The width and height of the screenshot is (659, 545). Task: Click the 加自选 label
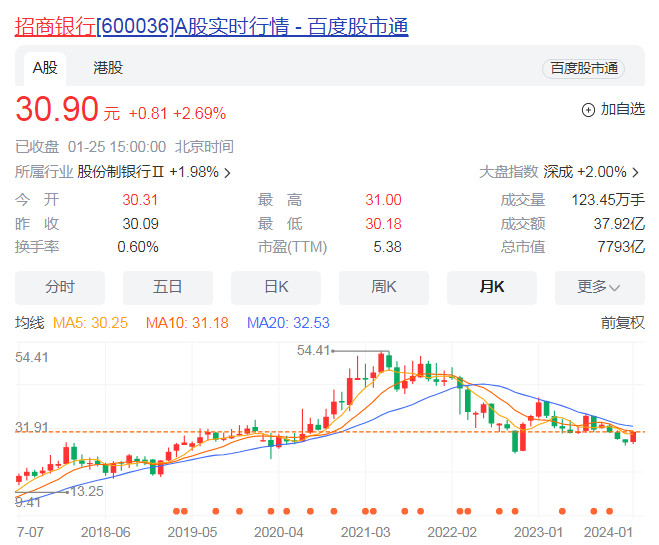click(622, 109)
